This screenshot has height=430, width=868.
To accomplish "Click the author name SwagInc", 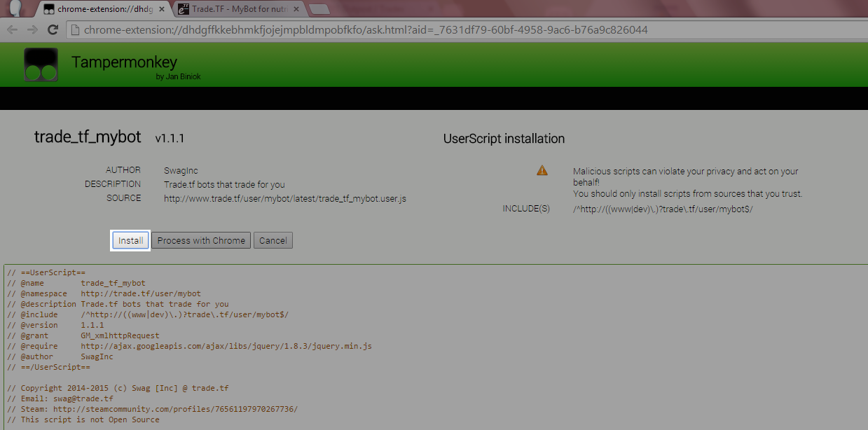I will pyautogui.click(x=181, y=170).
